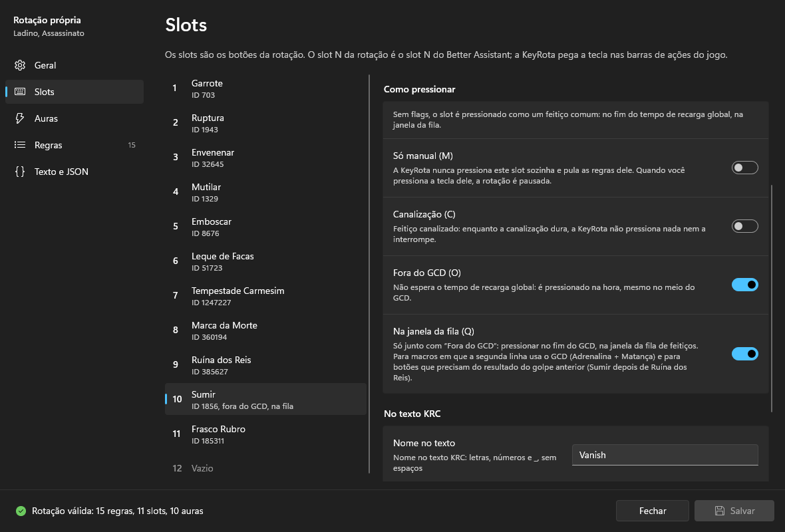Screen dimensions: 785x532
Task: Click the Auras lightning icon
Action: [x=20, y=118]
